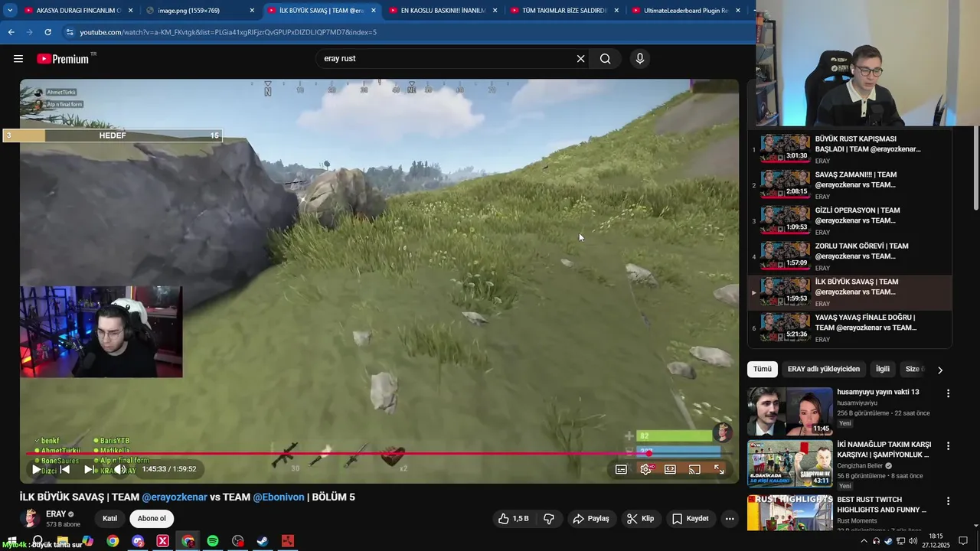Join channel with Katıl button
Viewport: 980px width, 551px height.
coord(109,519)
